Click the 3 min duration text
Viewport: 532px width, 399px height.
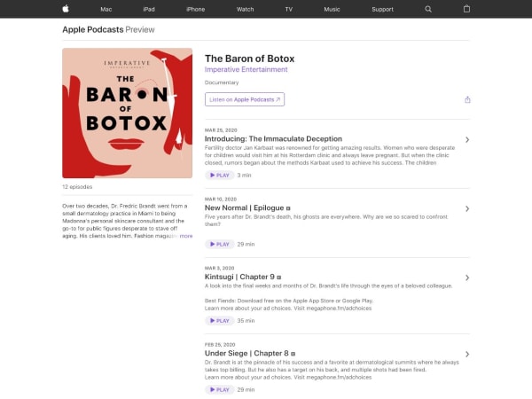[x=244, y=175]
